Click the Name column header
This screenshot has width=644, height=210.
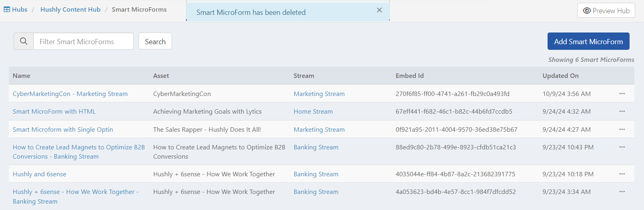coord(21,76)
